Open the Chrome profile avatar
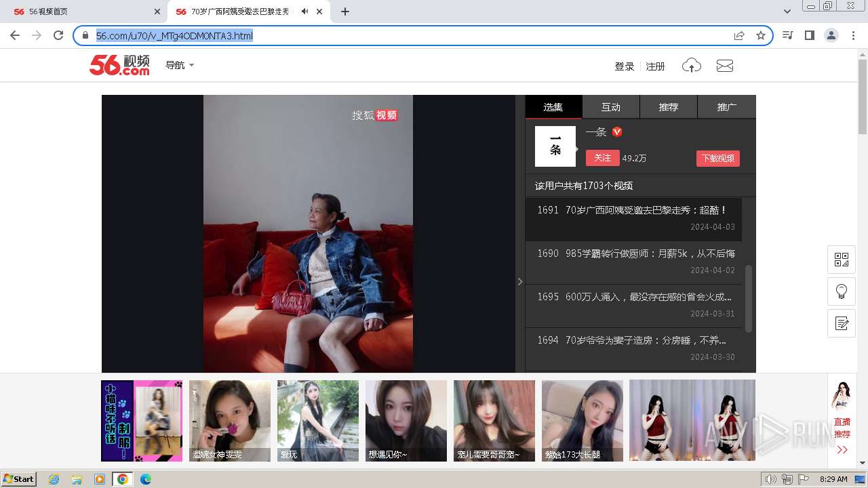 coord(831,35)
